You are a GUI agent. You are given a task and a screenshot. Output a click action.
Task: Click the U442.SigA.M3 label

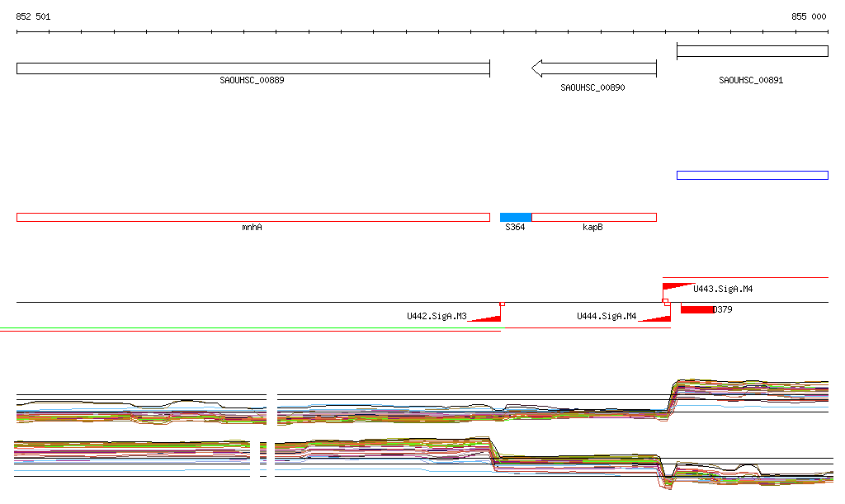(437, 316)
